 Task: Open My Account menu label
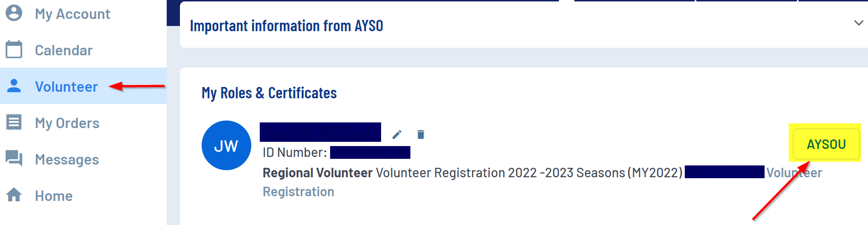tap(72, 14)
